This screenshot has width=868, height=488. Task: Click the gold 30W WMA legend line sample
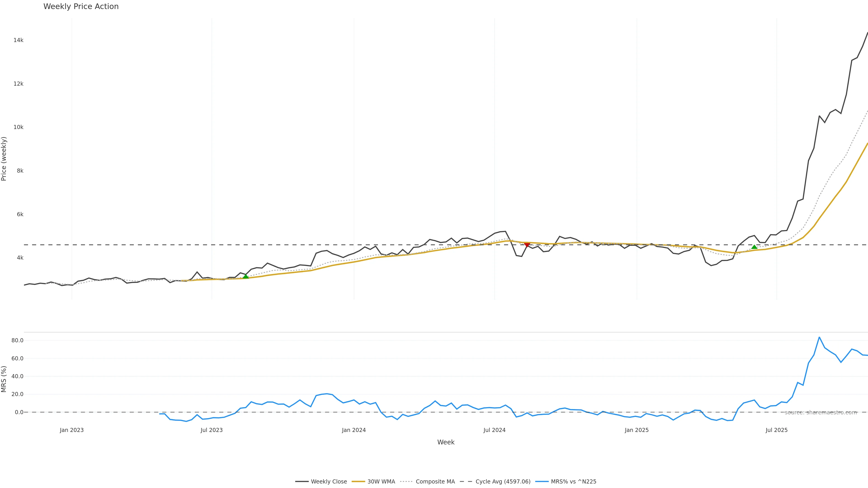358,482
